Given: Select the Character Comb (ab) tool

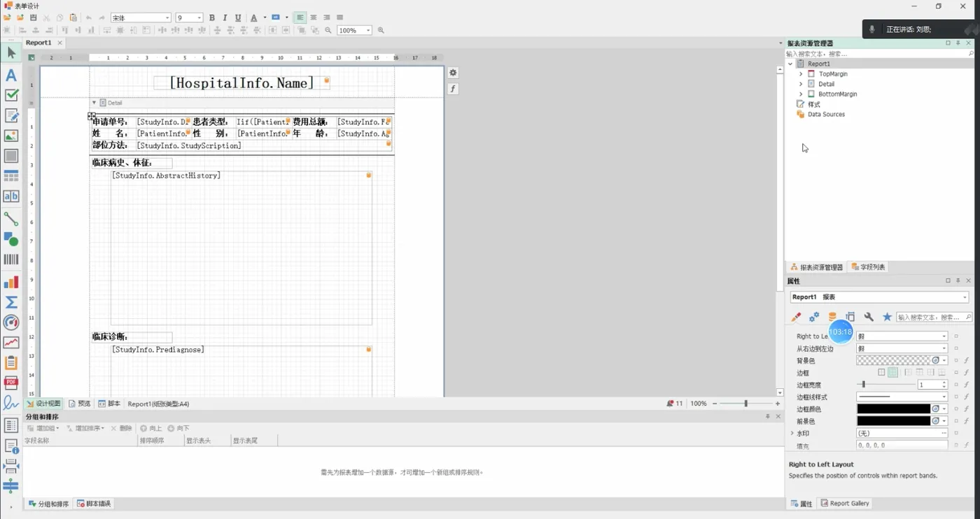Looking at the screenshot, I should [x=11, y=197].
